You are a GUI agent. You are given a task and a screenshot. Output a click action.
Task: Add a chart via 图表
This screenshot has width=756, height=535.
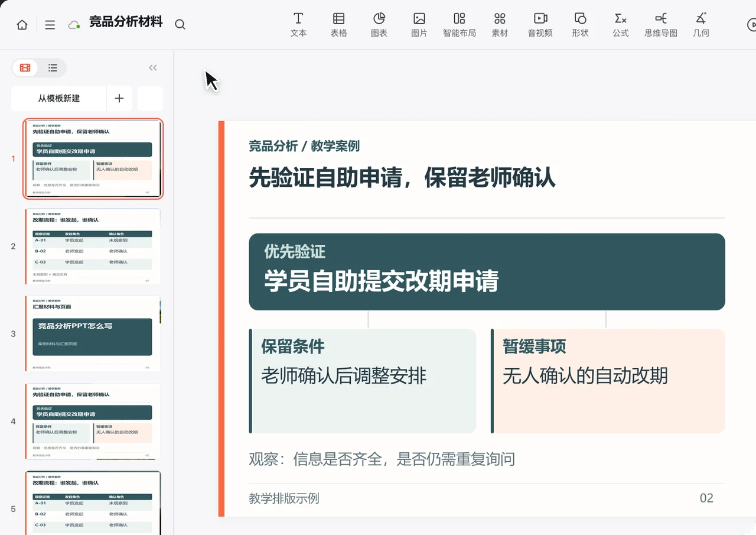point(379,25)
